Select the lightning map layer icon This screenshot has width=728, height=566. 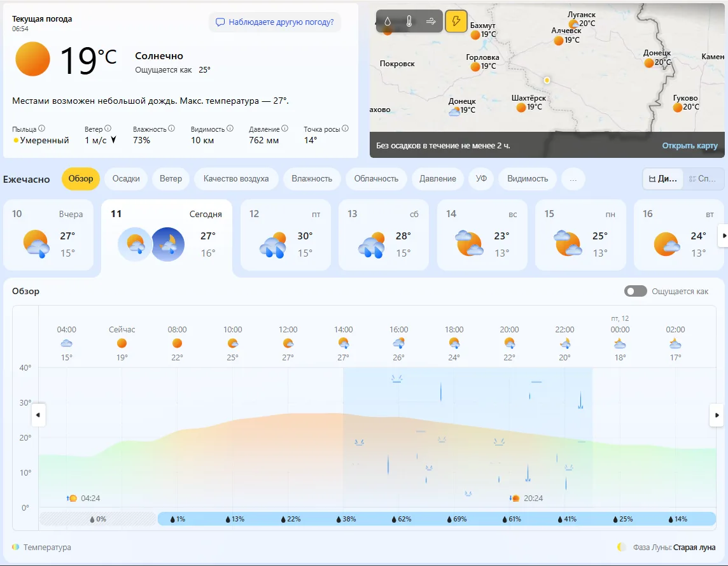456,22
